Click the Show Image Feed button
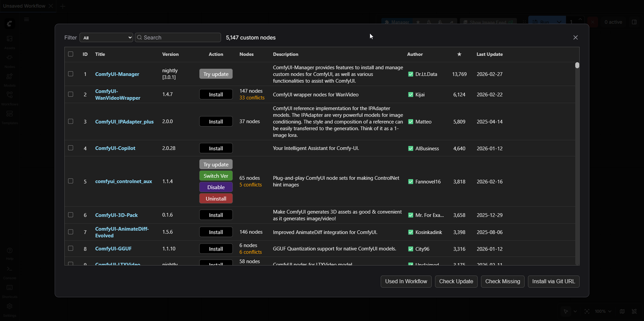This screenshot has width=644, height=321. point(488,22)
